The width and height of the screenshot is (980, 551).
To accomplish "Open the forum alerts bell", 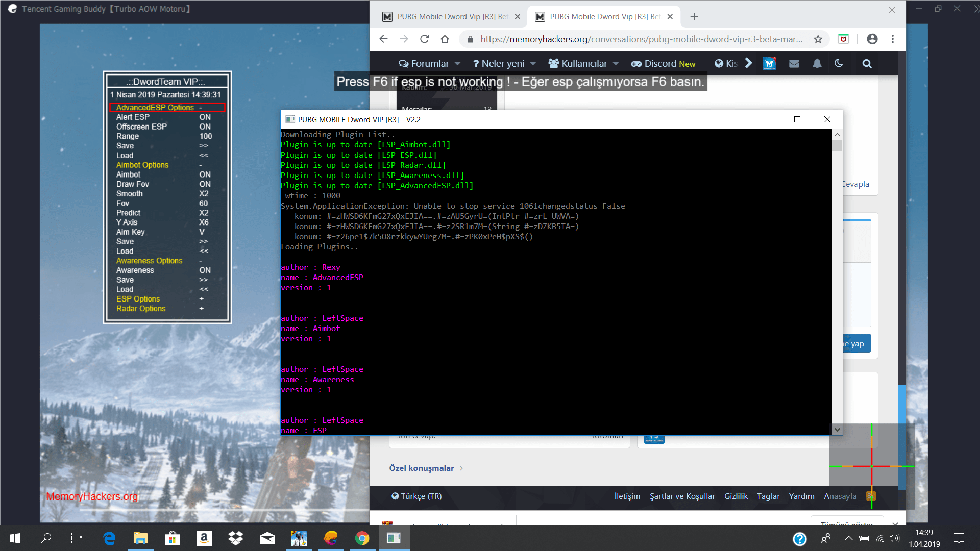I will pyautogui.click(x=817, y=63).
